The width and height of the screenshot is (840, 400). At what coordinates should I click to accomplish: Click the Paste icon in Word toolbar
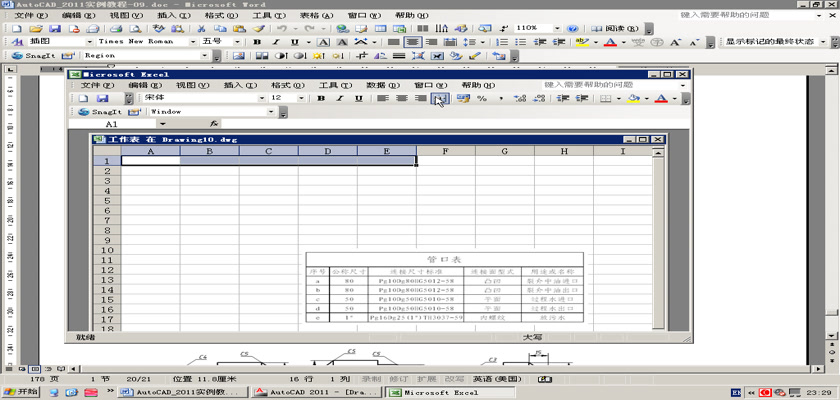(x=239, y=28)
